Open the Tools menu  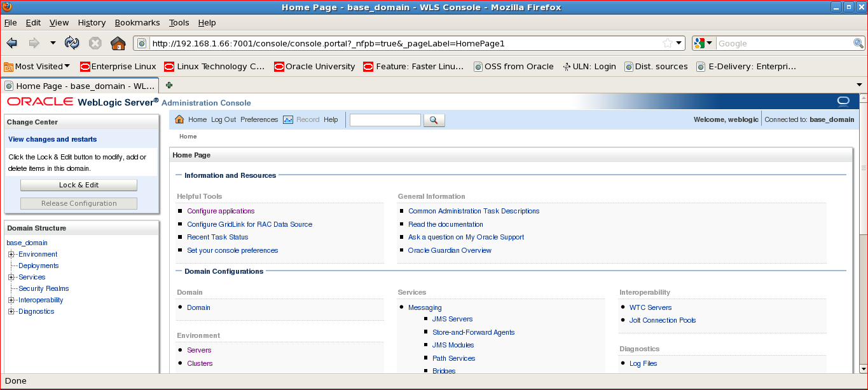tap(179, 22)
